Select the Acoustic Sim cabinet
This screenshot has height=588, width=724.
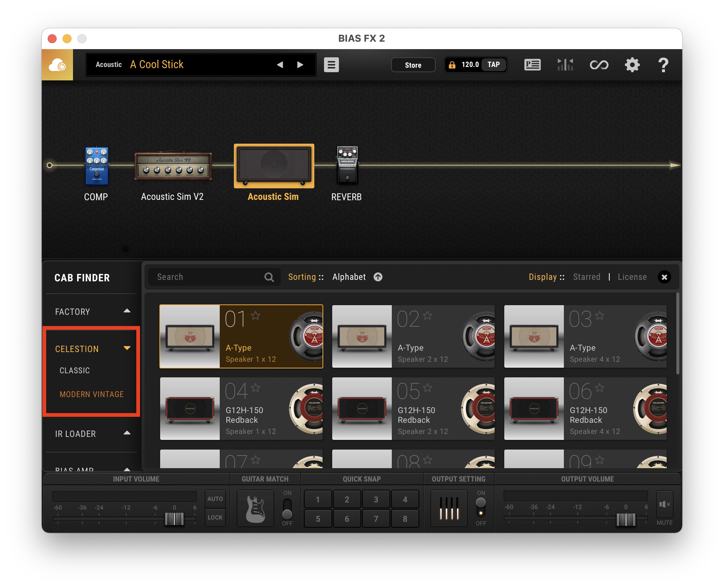pos(274,166)
